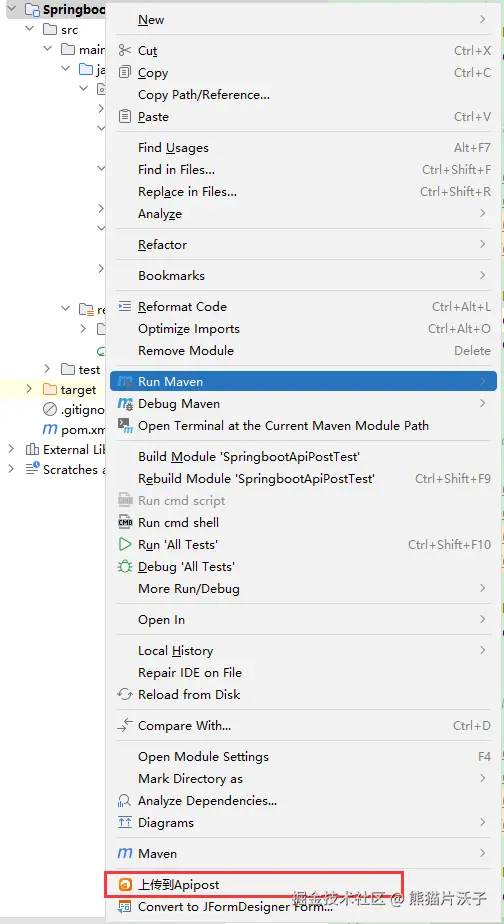Image resolution: width=504 pixels, height=924 pixels.
Task: Click the scissors Cut icon
Action: (124, 51)
